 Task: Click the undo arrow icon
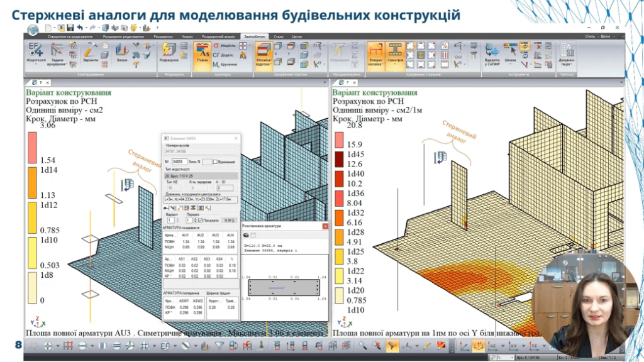pyautogui.click(x=80, y=28)
